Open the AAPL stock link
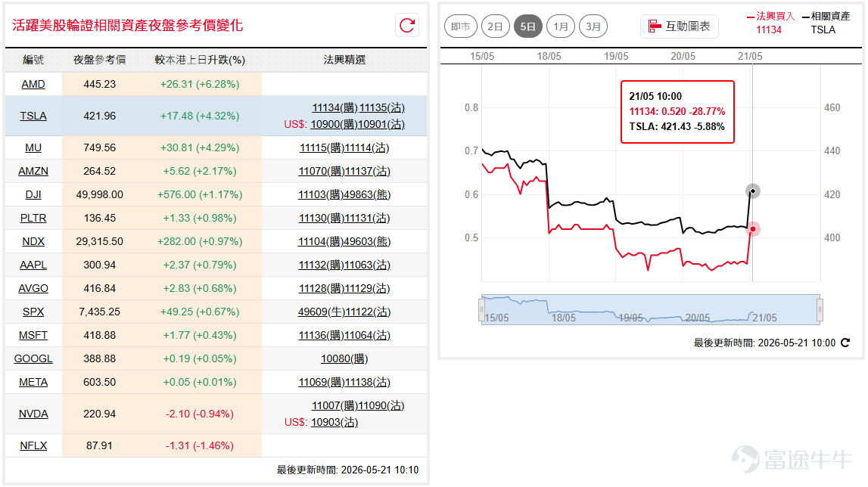 [x=33, y=265]
